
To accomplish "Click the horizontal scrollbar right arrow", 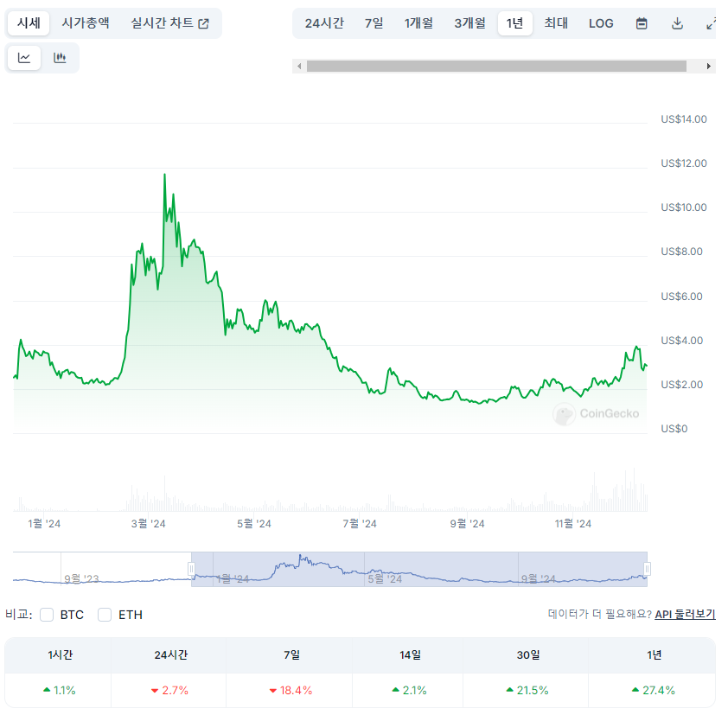I will (x=708, y=67).
